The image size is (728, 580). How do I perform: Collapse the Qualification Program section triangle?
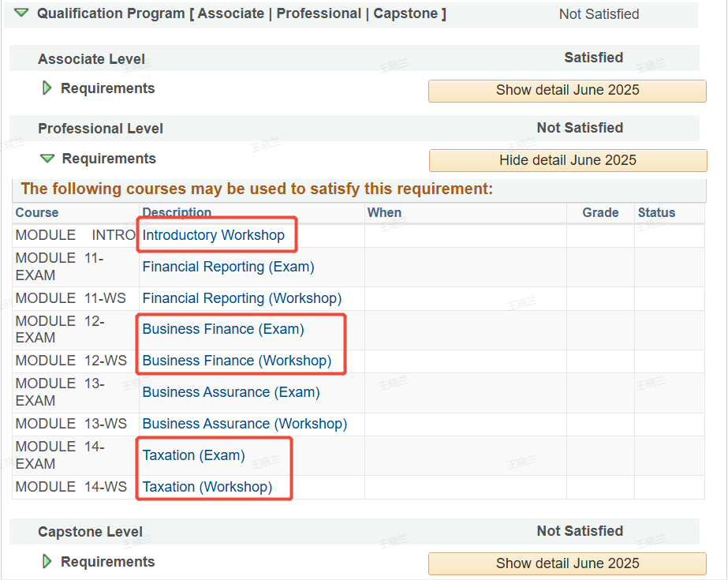(21, 13)
